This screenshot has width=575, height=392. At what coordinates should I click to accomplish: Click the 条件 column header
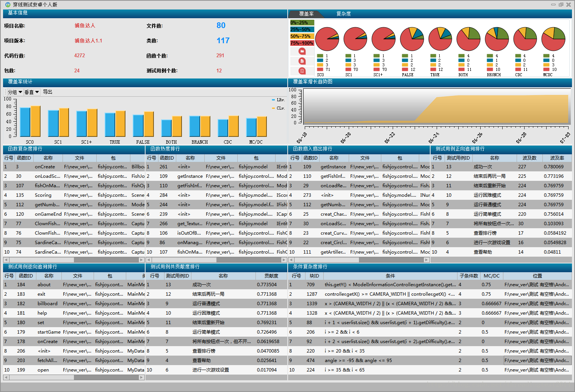tap(390, 276)
